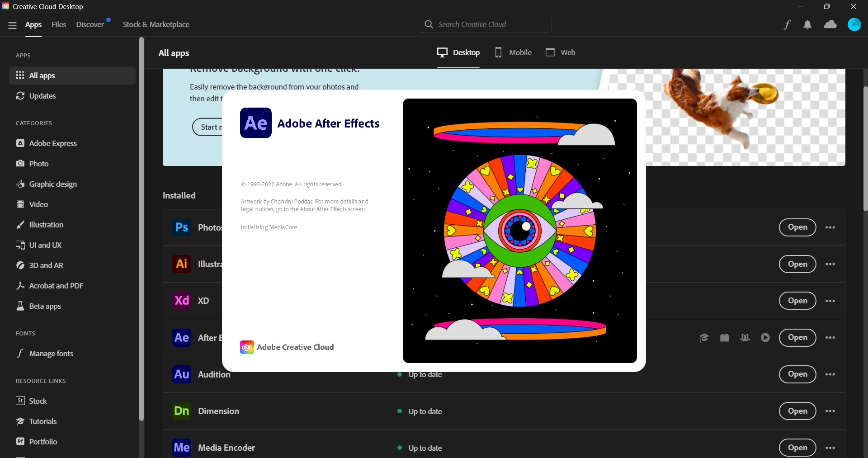This screenshot has height=458, width=868.
Task: Open the notifications bell icon
Action: click(807, 24)
